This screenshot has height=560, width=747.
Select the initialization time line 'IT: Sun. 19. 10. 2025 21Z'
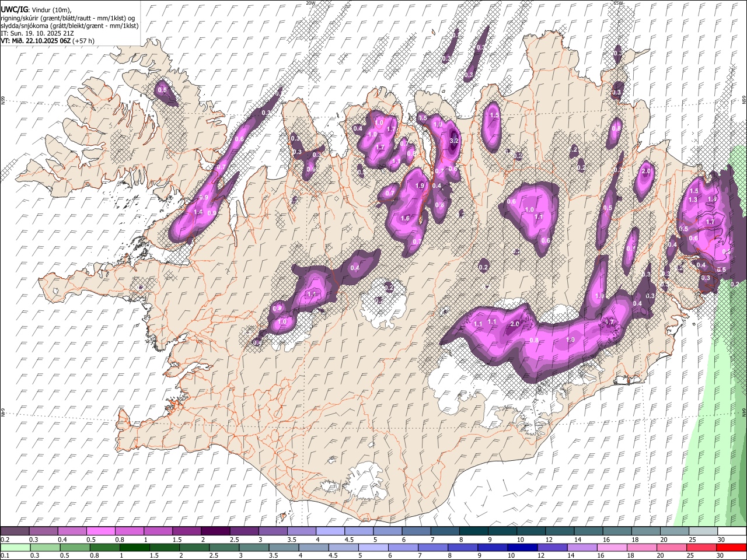click(37, 33)
